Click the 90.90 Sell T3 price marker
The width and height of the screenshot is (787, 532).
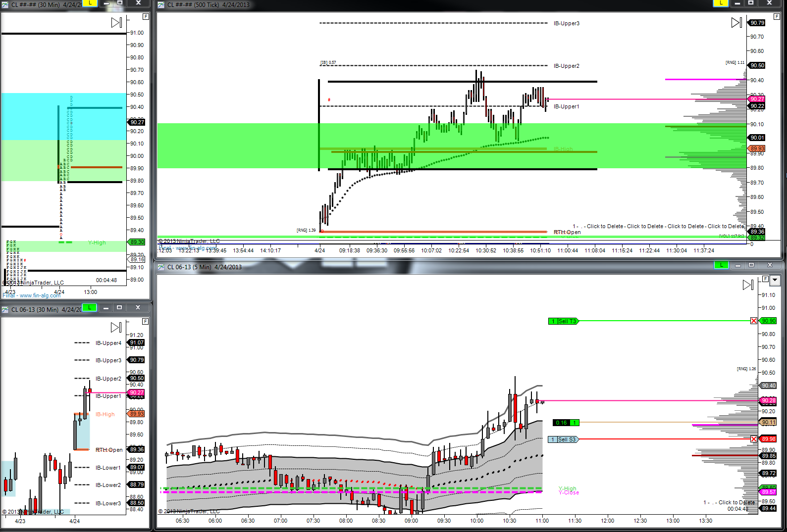(x=769, y=321)
